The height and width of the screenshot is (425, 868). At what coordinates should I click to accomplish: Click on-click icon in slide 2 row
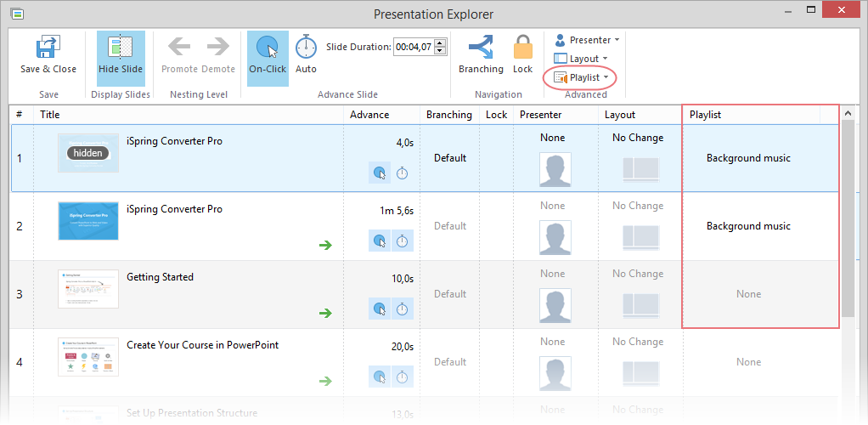[x=380, y=241]
